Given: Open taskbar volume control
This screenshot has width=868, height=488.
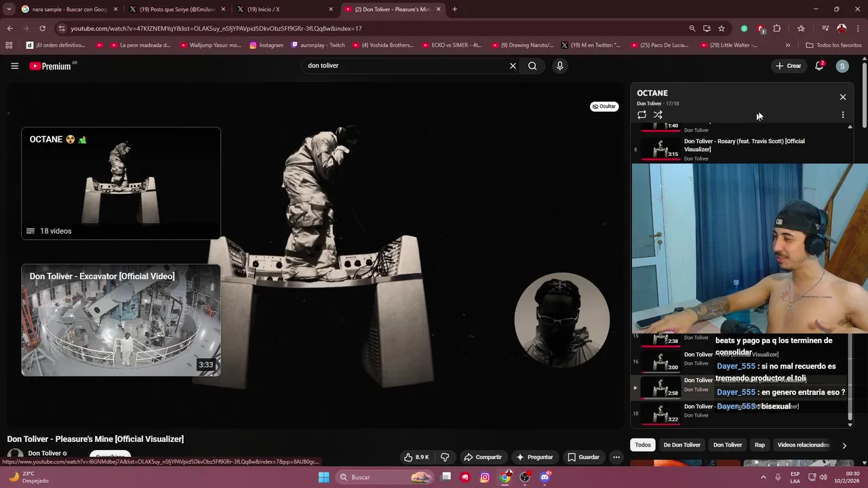Looking at the screenshot, I should pos(823,477).
